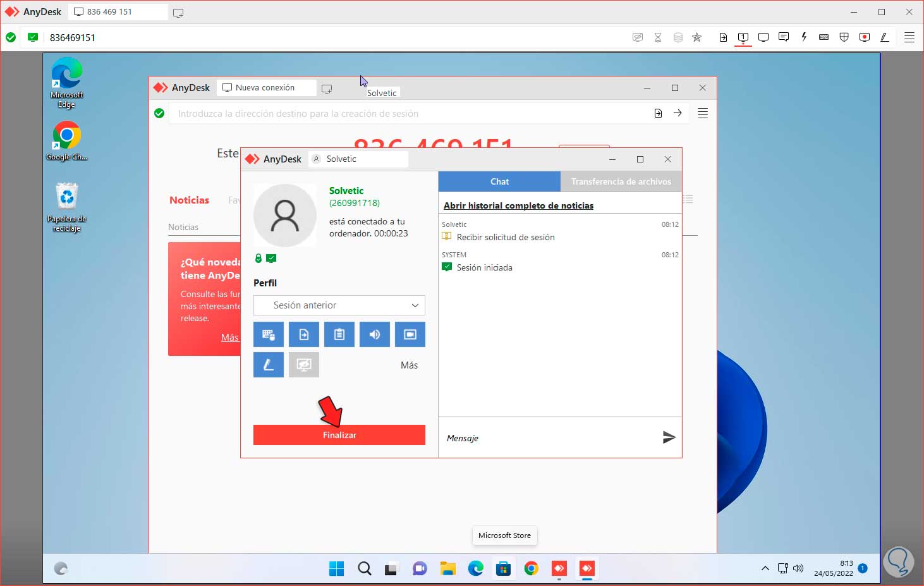Screen dimensions: 924x586
Task: Open a new tab in outer AnyDesk window
Action: [x=178, y=13]
